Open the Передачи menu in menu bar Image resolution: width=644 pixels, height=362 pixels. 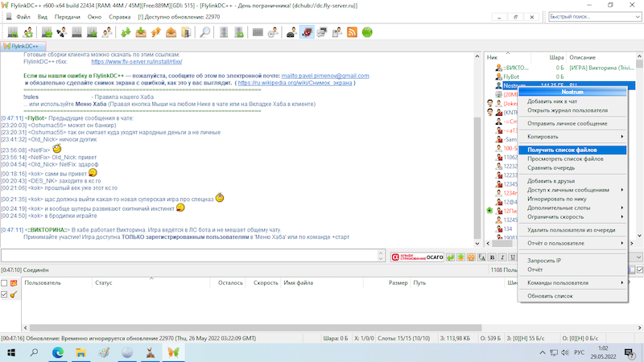(65, 16)
